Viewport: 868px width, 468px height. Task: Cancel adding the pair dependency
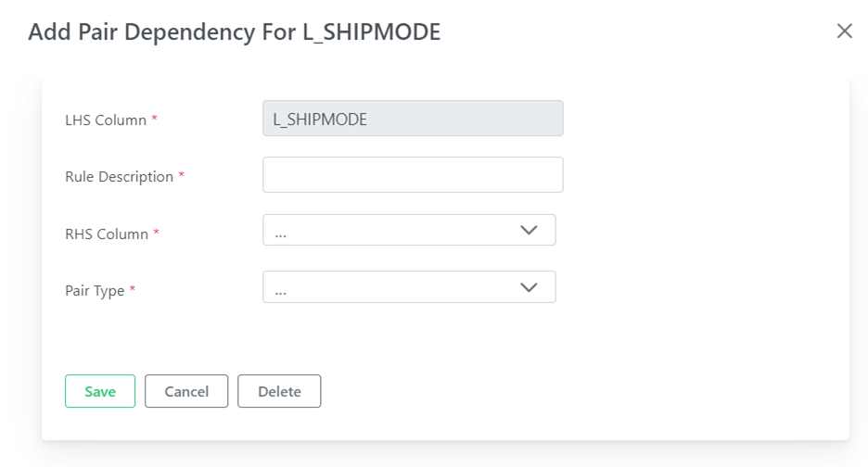pos(186,391)
